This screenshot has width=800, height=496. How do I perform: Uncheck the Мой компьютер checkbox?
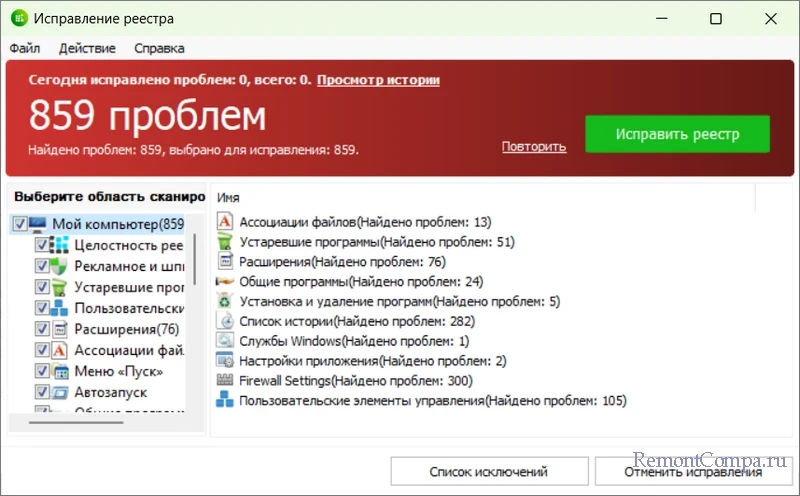tap(21, 224)
